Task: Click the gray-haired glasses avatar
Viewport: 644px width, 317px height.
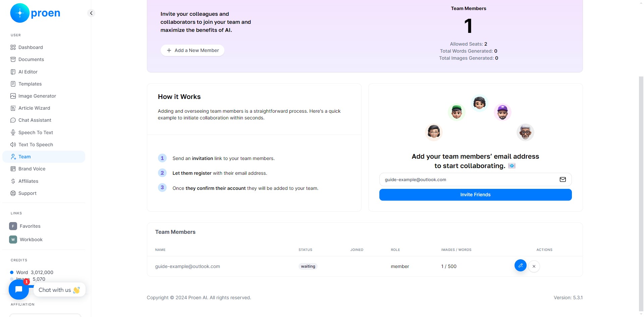Action: point(525,132)
